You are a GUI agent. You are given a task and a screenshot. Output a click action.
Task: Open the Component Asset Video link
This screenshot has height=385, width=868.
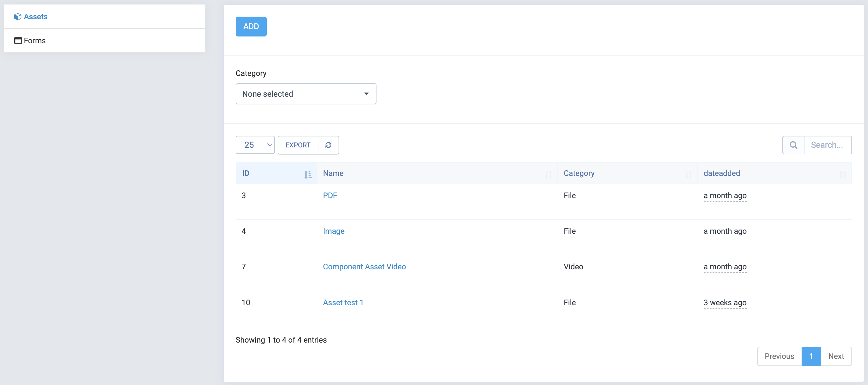364,267
